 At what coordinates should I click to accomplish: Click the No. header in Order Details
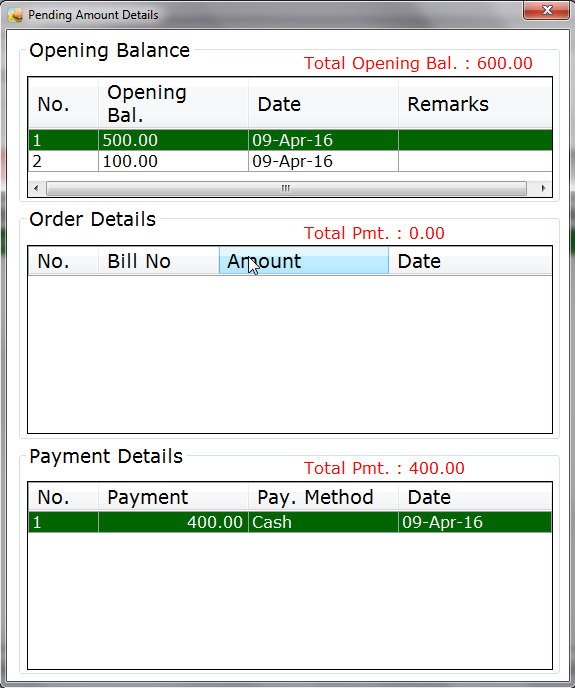tap(64, 261)
